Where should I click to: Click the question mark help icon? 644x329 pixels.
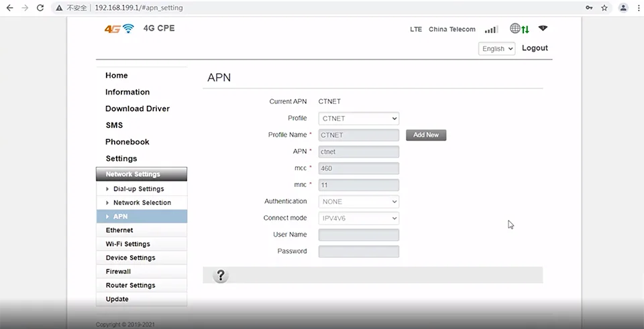(x=221, y=275)
